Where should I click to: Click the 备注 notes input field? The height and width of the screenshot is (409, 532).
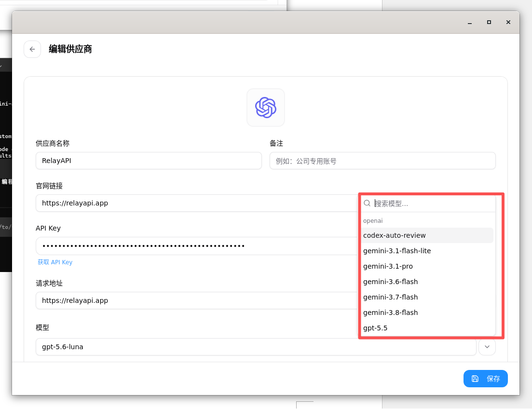pos(382,161)
